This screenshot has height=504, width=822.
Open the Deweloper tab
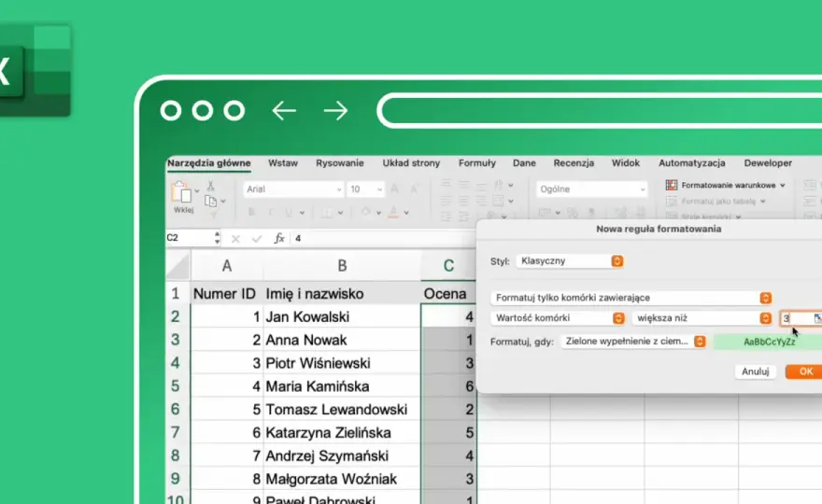tap(768, 163)
